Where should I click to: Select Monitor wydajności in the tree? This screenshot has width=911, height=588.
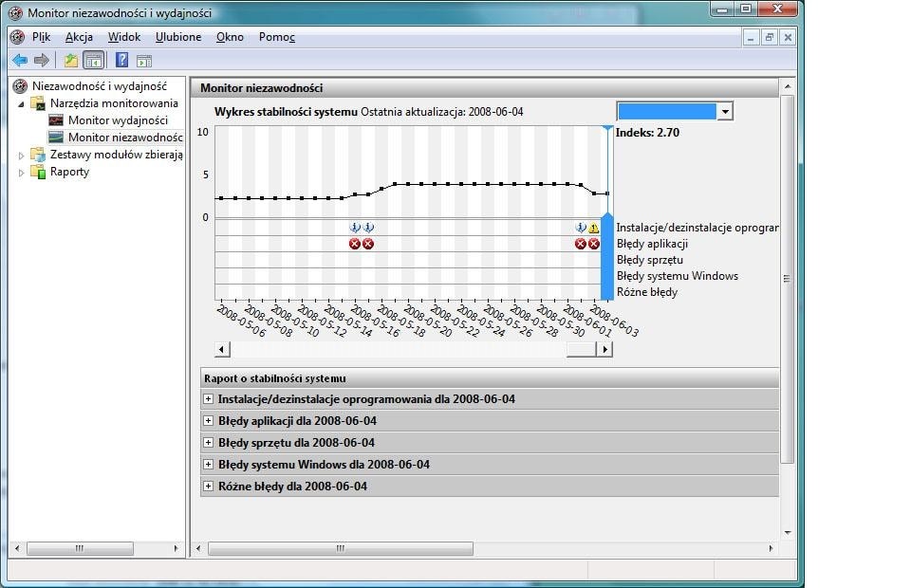point(117,120)
